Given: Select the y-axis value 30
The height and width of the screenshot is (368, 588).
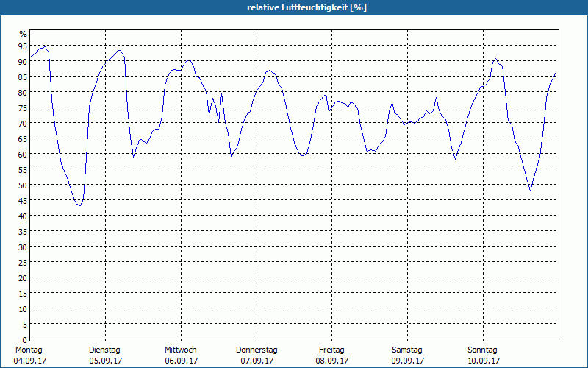Looking at the screenshot, I should point(23,247).
